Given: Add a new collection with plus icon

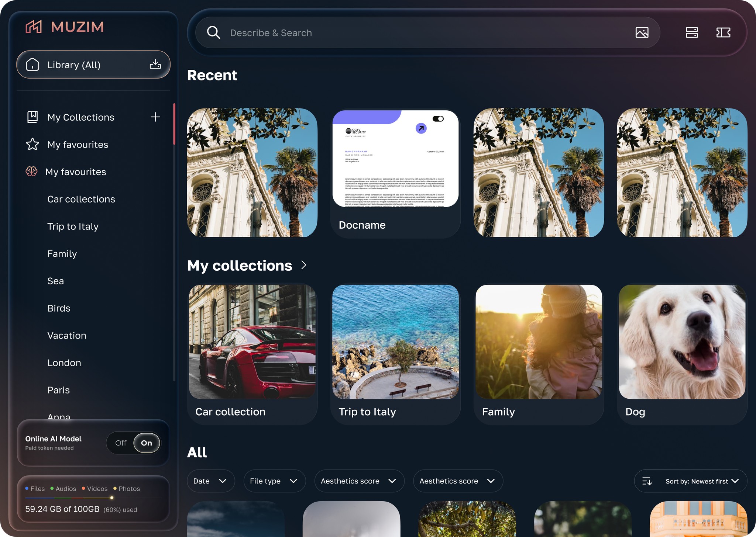Looking at the screenshot, I should tap(155, 117).
